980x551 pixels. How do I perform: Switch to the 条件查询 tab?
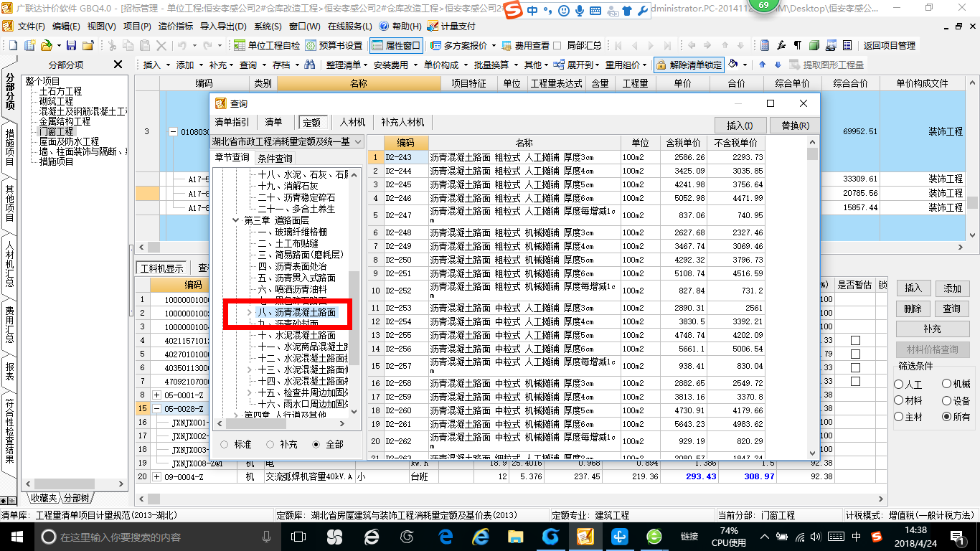[275, 158]
